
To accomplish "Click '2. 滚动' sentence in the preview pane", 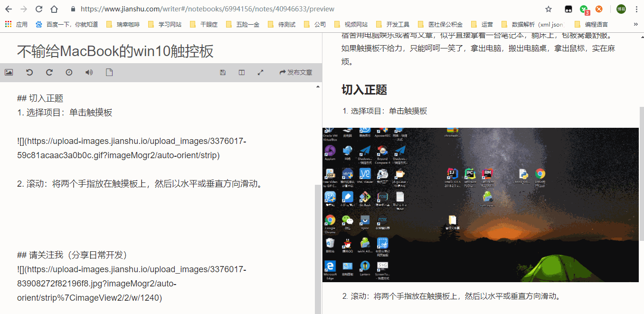I will click(452, 296).
